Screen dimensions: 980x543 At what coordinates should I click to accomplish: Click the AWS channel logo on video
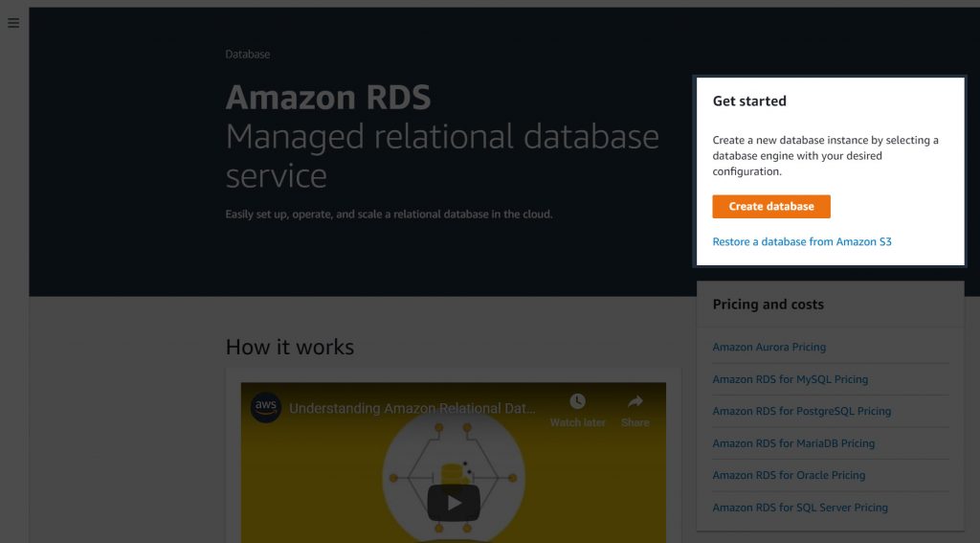(266, 407)
